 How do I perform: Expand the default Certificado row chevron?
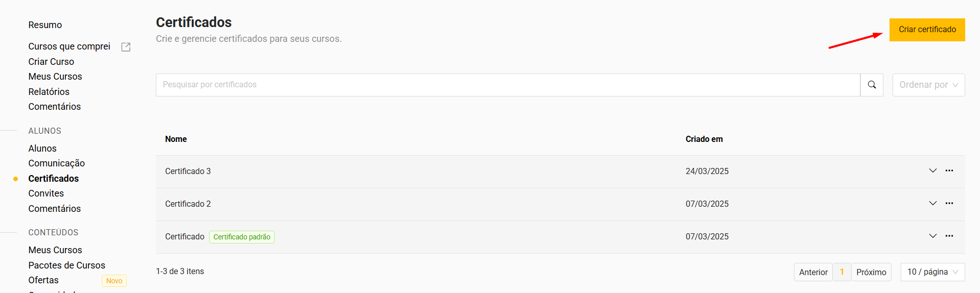click(932, 236)
